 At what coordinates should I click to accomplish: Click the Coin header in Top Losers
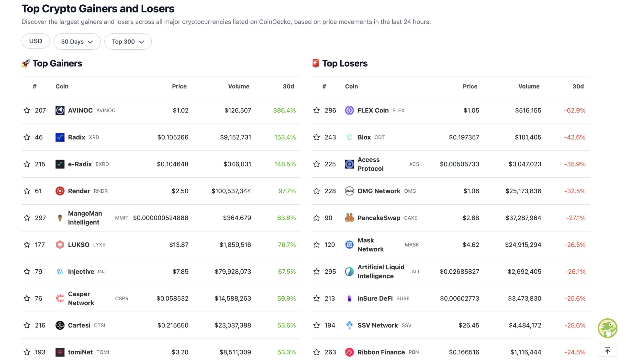tap(351, 86)
